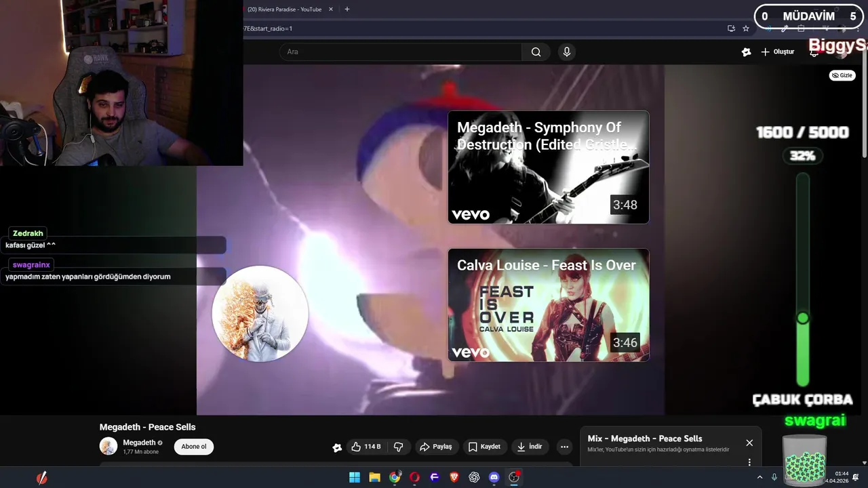Click the address bar URL text
Image resolution: width=868 pixels, height=488 pixels.
(x=269, y=28)
